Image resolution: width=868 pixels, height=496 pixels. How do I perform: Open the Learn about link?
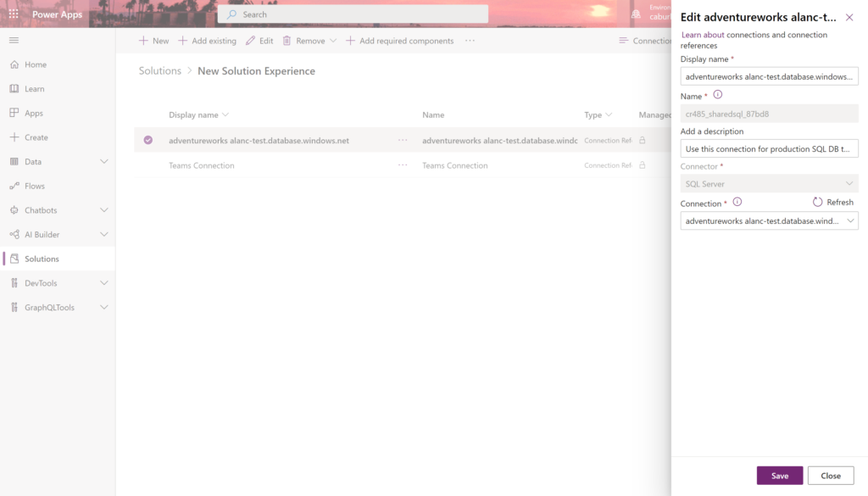(x=703, y=35)
